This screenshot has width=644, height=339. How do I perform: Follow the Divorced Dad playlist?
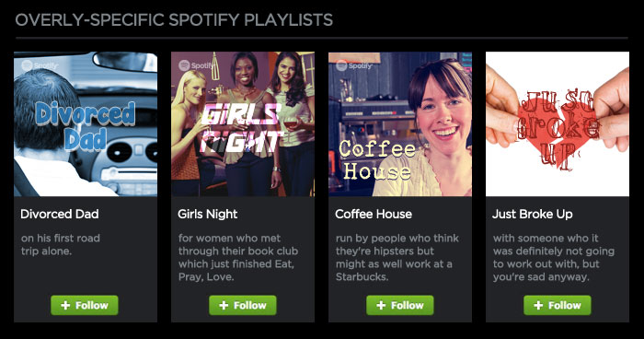click(x=85, y=305)
